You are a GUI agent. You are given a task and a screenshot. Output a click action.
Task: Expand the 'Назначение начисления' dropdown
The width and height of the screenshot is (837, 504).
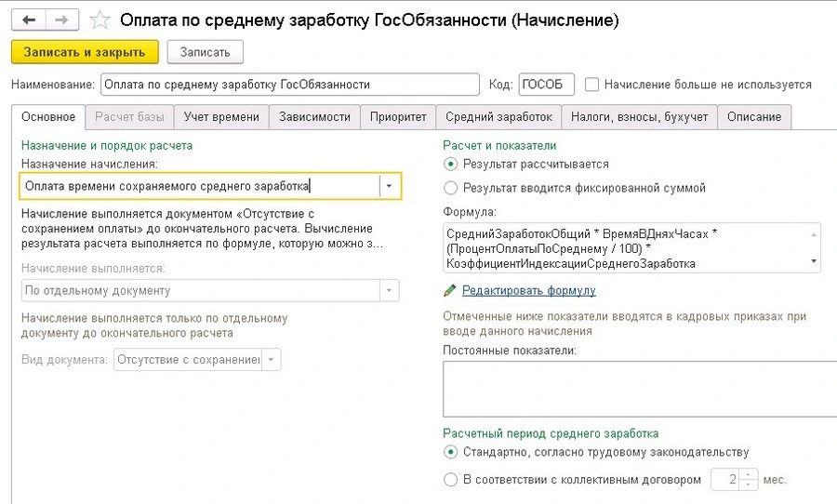coord(390,186)
